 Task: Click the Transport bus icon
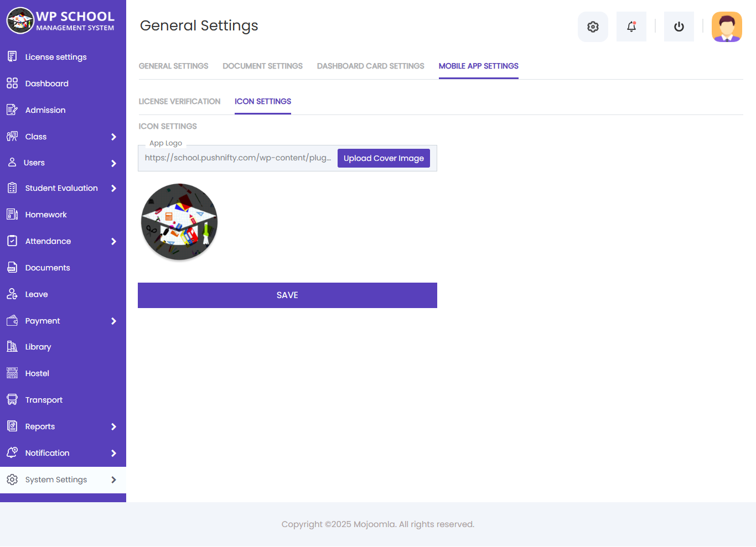[x=12, y=399]
